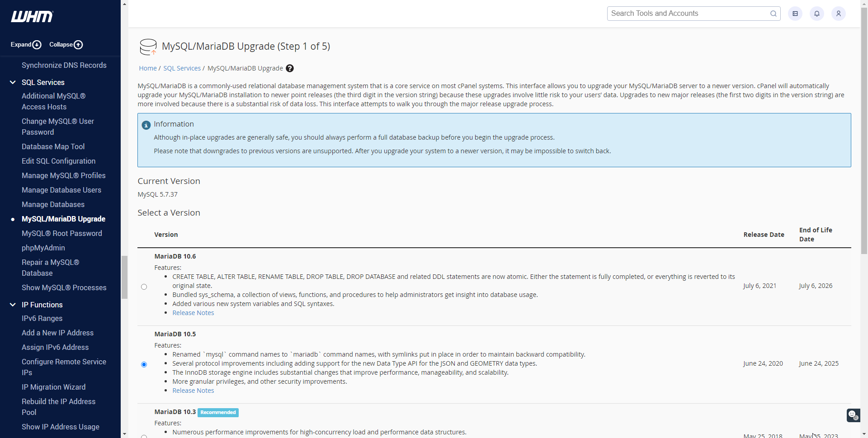Open IPv6 Ranges

pyautogui.click(x=42, y=318)
